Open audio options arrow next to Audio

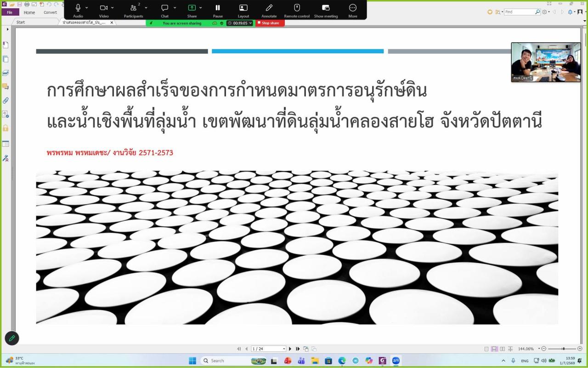pos(88,7)
